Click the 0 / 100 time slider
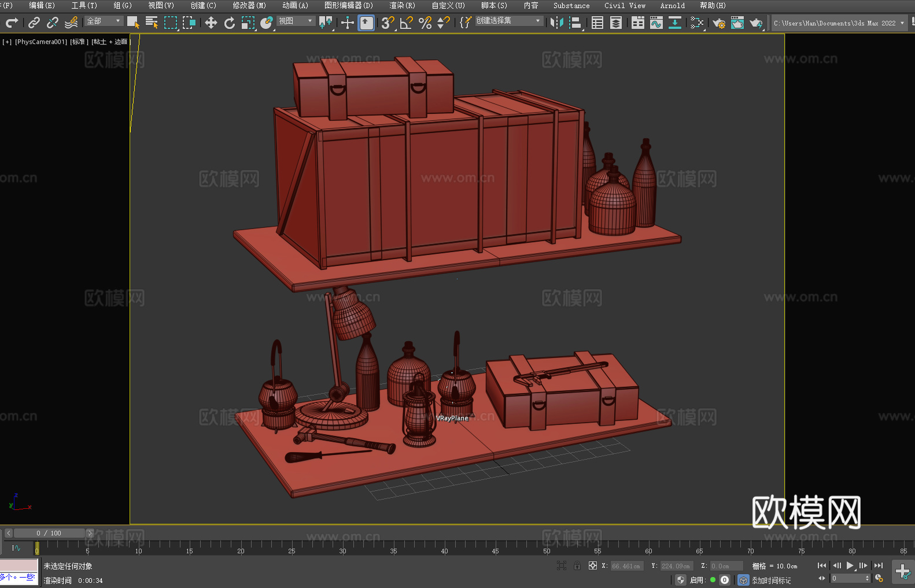Image resolution: width=915 pixels, height=588 pixels. click(x=49, y=533)
